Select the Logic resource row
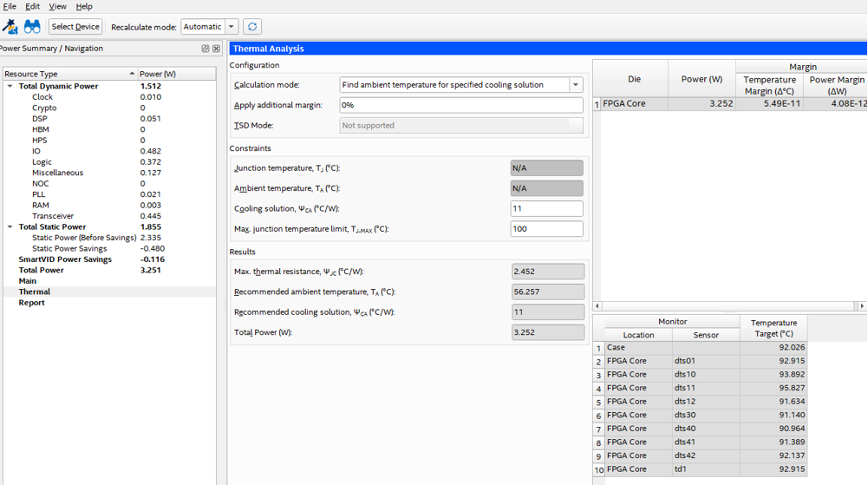This screenshot has width=868, height=485. click(x=109, y=162)
